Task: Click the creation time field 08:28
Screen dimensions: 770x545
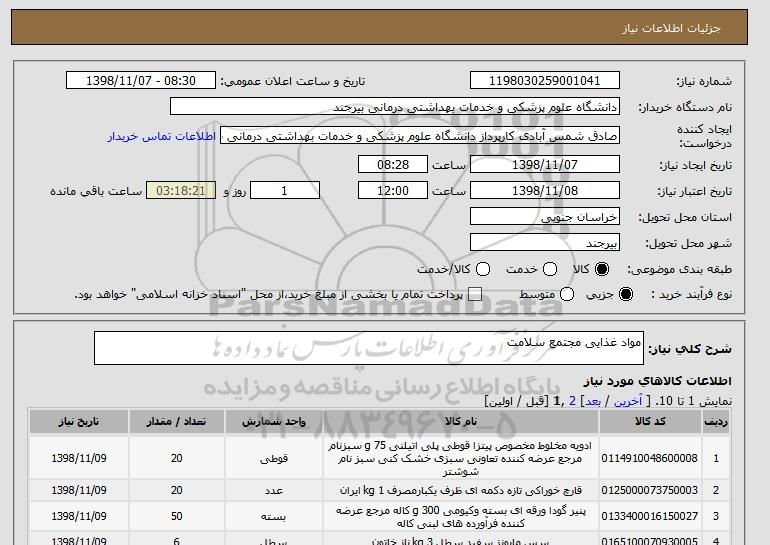Action: click(393, 164)
